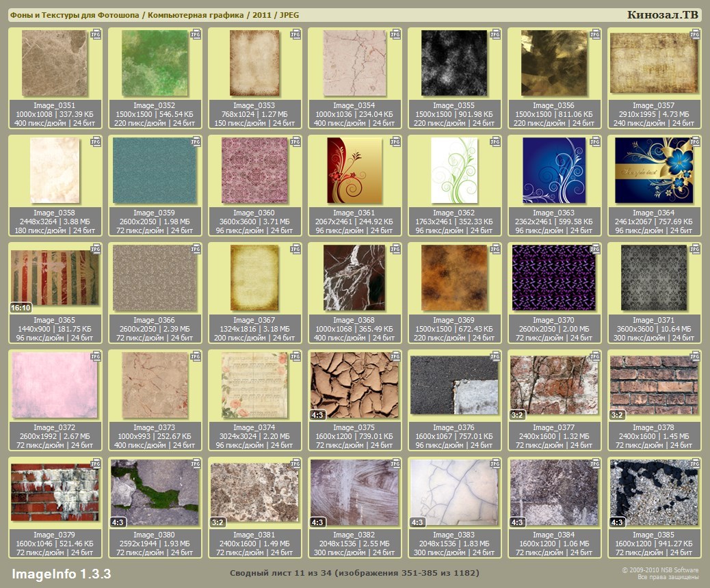Click the Image_0371 file info label
Viewport: 710px width, 588px height.
coord(654,329)
